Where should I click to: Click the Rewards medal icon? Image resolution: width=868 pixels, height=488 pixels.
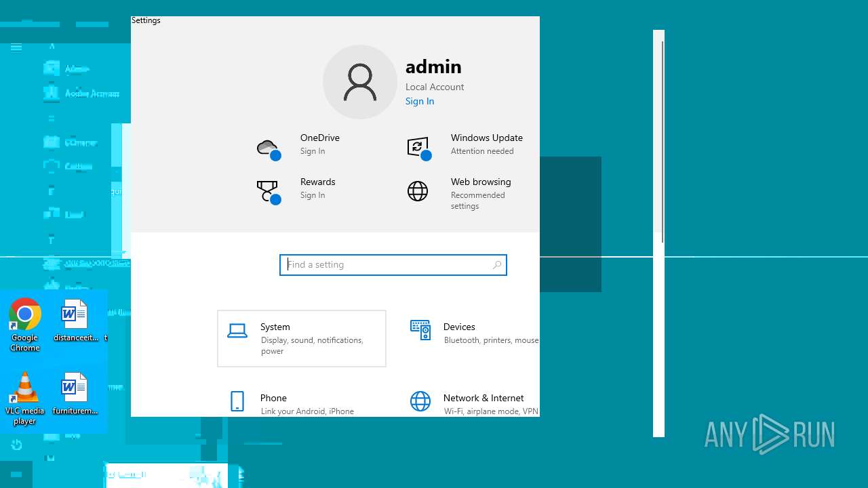pos(269,192)
